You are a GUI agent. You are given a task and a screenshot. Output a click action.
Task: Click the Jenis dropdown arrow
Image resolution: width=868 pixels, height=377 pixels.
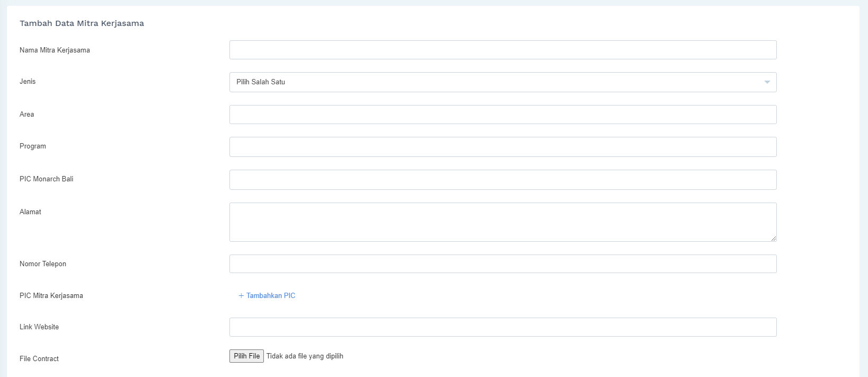(x=767, y=82)
